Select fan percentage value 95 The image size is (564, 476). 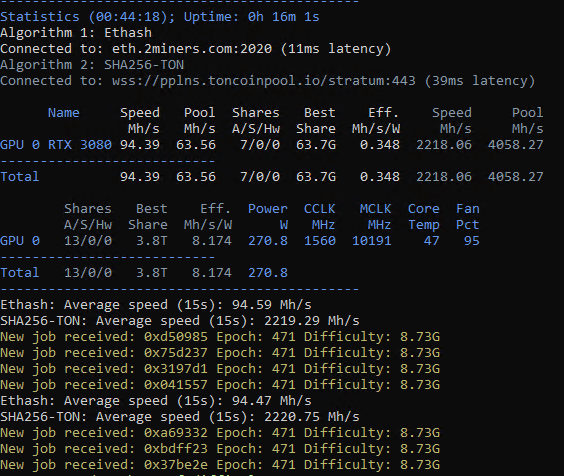click(471, 241)
